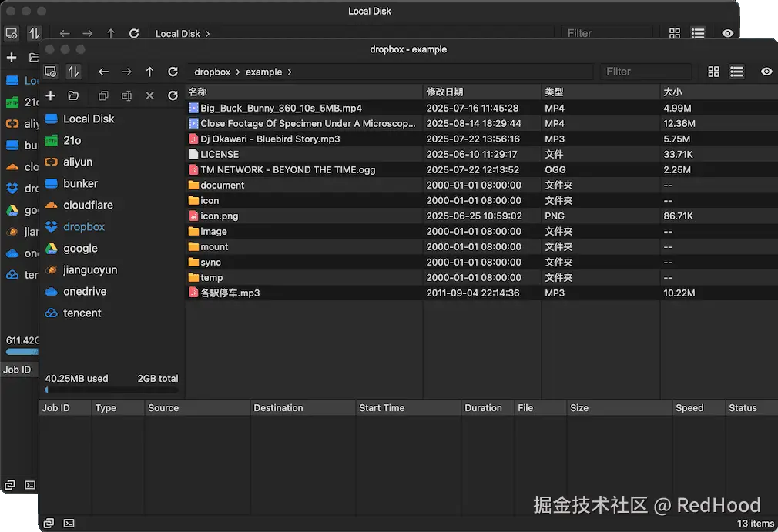
Task: Click the delete (X) icon
Action: click(149, 95)
